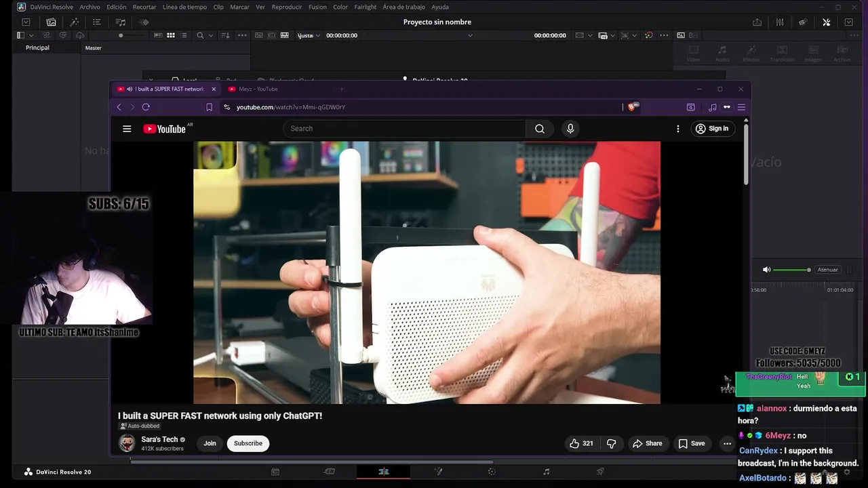Screen dimensions: 868x488
Task: Switch media pool to list view
Action: pos(184,35)
